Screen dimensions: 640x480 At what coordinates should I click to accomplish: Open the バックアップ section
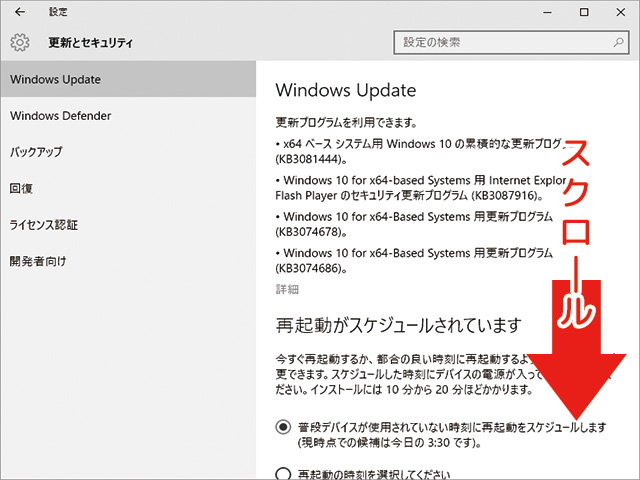point(128,152)
